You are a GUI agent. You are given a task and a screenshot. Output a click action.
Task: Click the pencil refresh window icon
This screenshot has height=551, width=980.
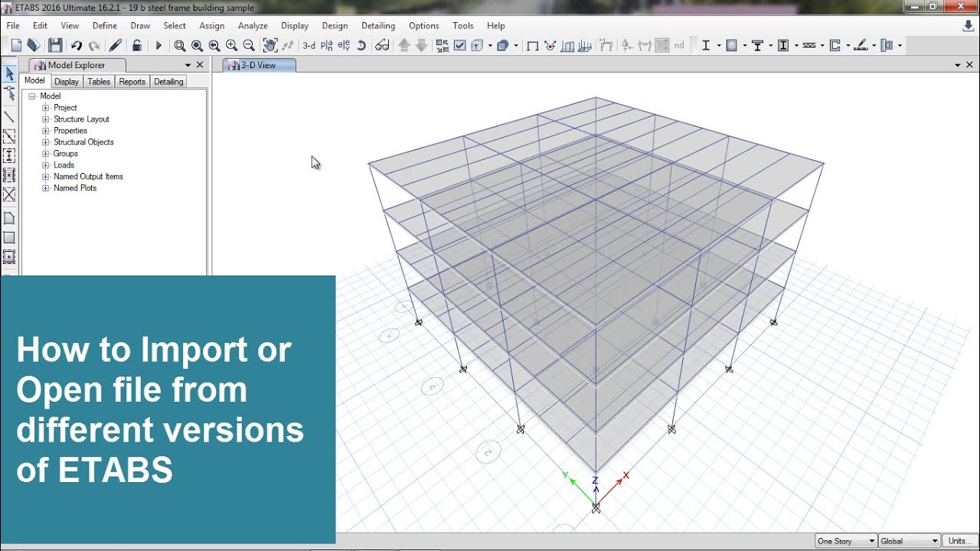click(x=116, y=46)
